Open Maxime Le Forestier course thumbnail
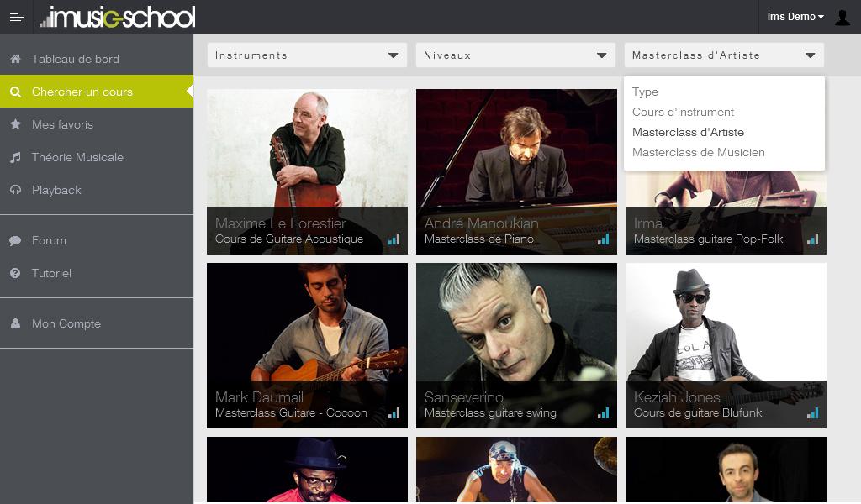 [x=307, y=171]
